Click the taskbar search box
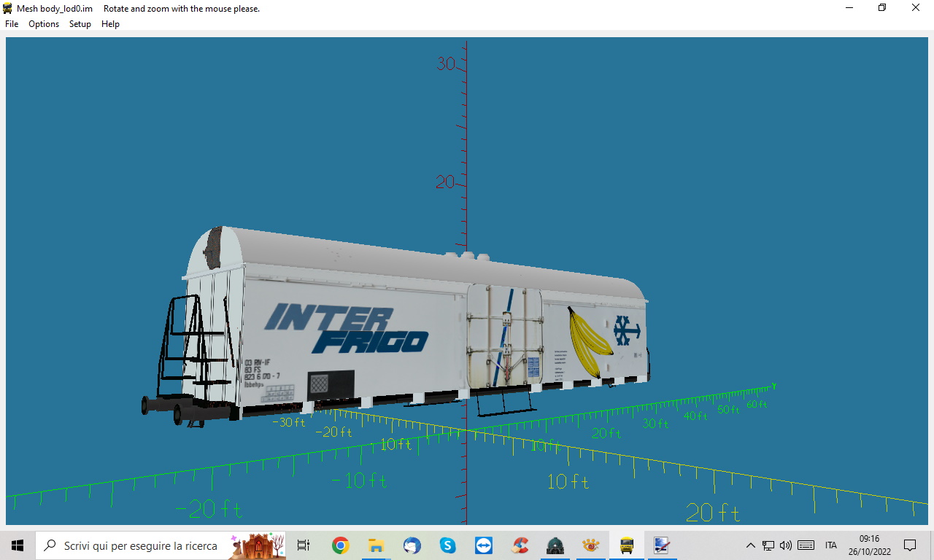 [x=161, y=545]
